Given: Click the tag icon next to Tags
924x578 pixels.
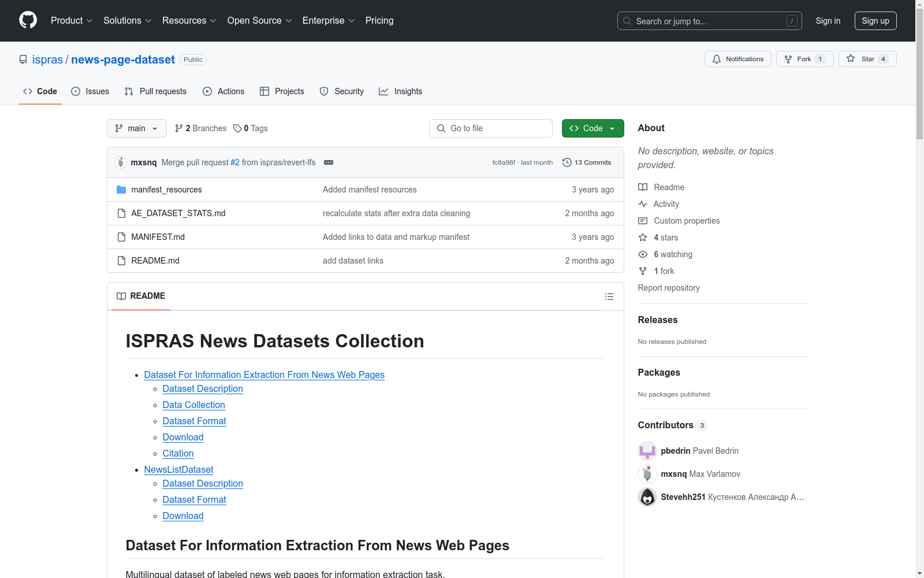Looking at the screenshot, I should point(237,128).
